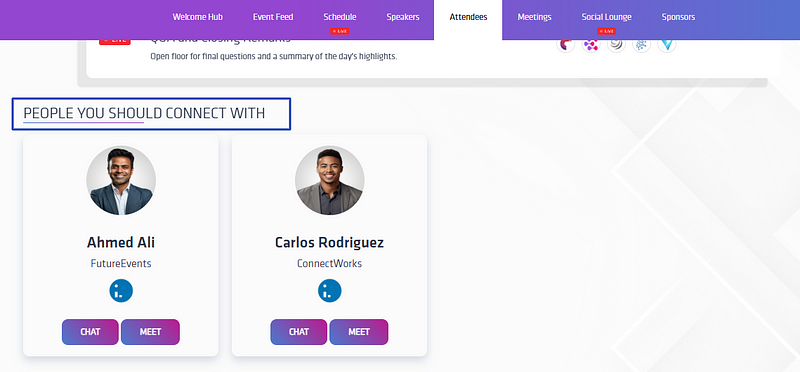Select the blue network dots sponsor logo
800x372 pixels.
coord(641,45)
